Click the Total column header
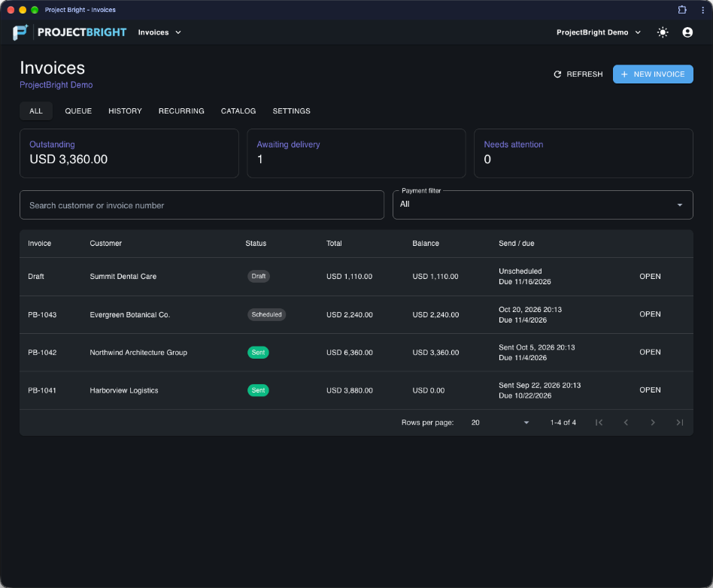This screenshot has height=588, width=713. (334, 244)
